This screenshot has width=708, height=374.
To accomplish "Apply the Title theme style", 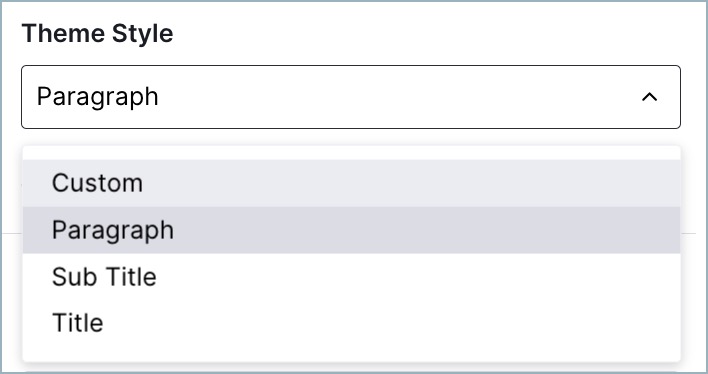I will click(x=351, y=323).
